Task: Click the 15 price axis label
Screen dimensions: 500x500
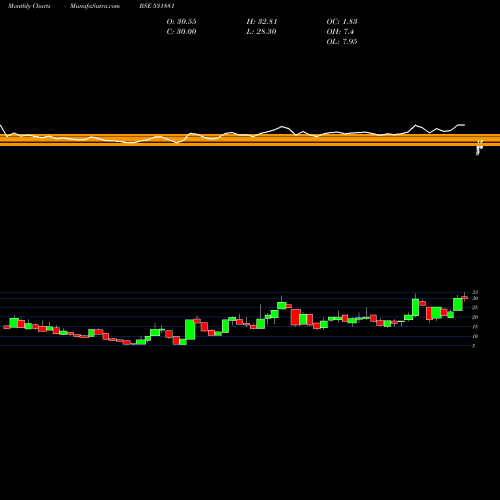Action: (475, 327)
